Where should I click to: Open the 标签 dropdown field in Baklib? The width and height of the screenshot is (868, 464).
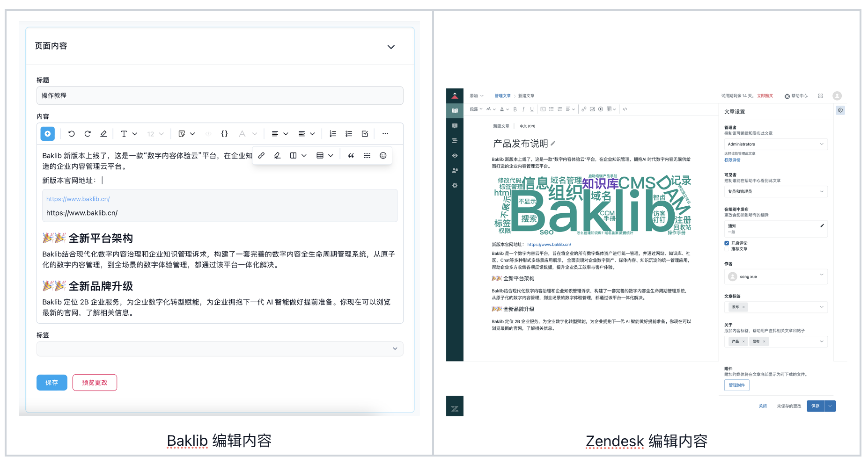[x=220, y=349]
